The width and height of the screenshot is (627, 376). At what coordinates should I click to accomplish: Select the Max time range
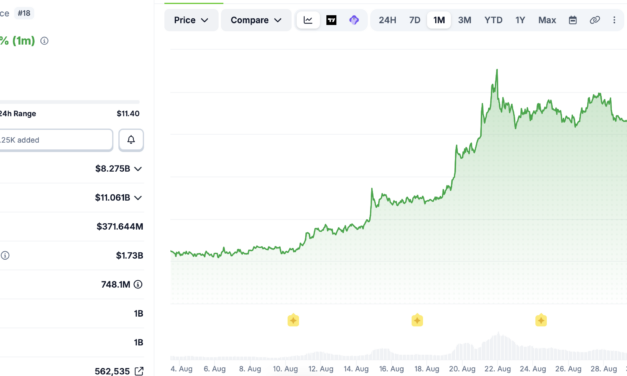click(x=547, y=20)
